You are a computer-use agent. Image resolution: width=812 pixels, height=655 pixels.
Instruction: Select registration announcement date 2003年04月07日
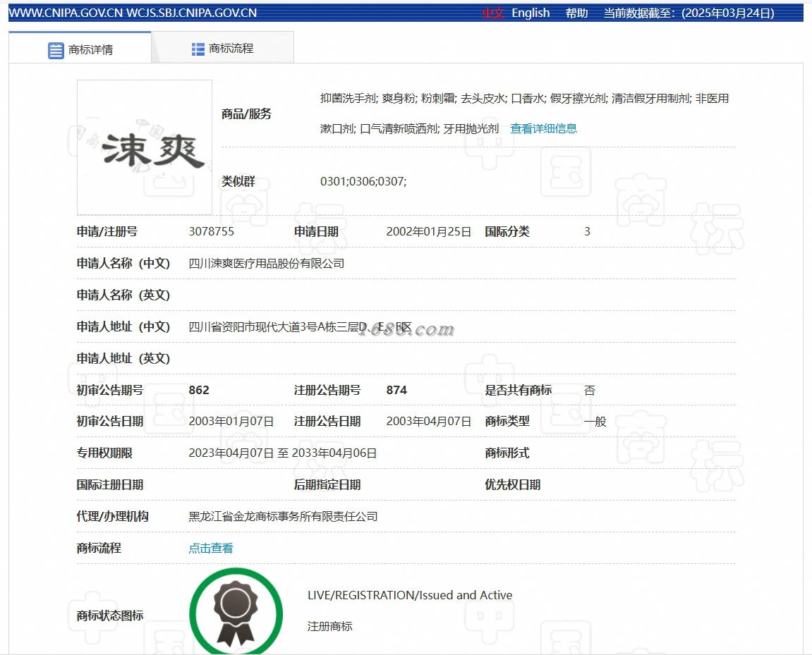429,421
